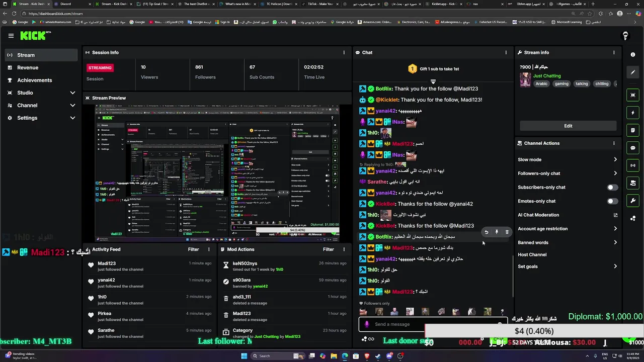Image resolution: width=644 pixels, height=362 pixels.
Task: Pin the hovered BotRix chat message
Action: click(x=497, y=232)
